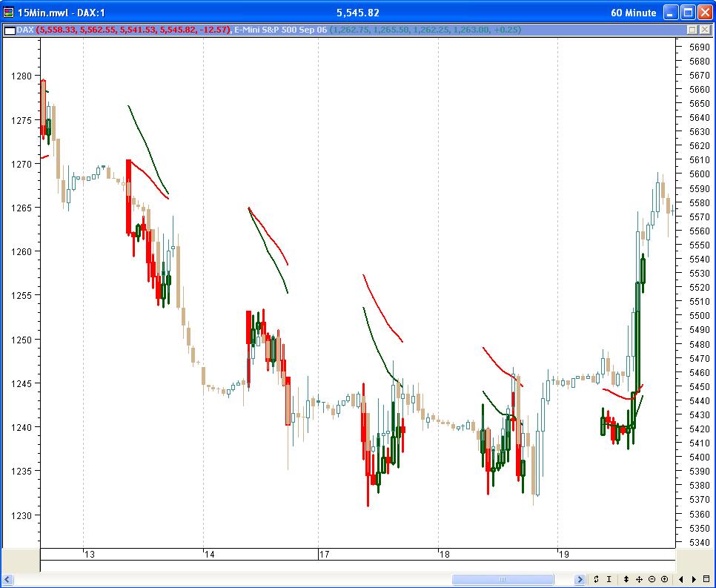Select the I-beam cursor tool

(609, 579)
